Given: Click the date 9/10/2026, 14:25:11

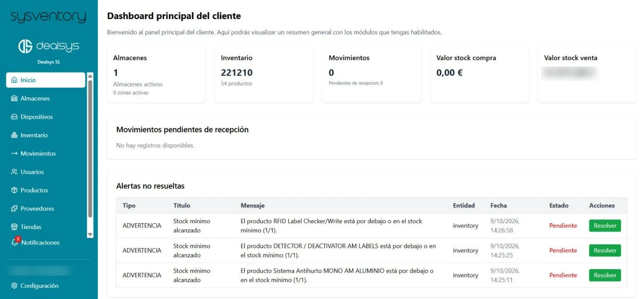Looking at the screenshot, I should pos(505,275).
